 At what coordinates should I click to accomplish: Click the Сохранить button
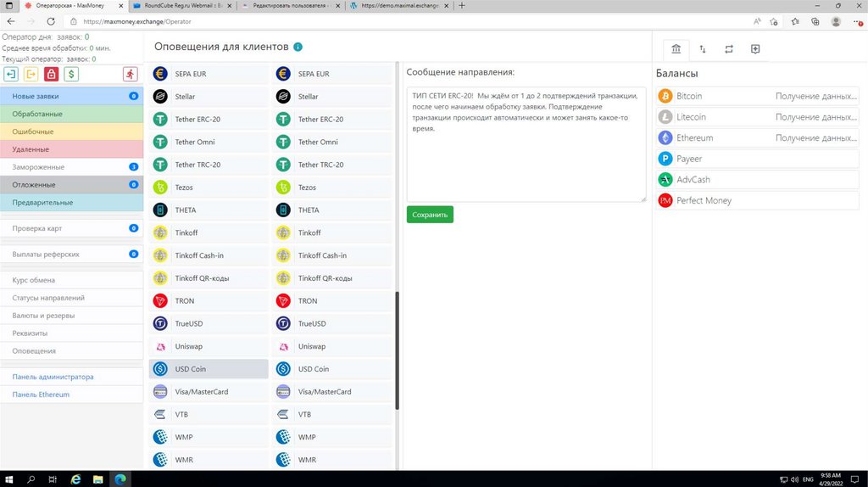pyautogui.click(x=430, y=215)
